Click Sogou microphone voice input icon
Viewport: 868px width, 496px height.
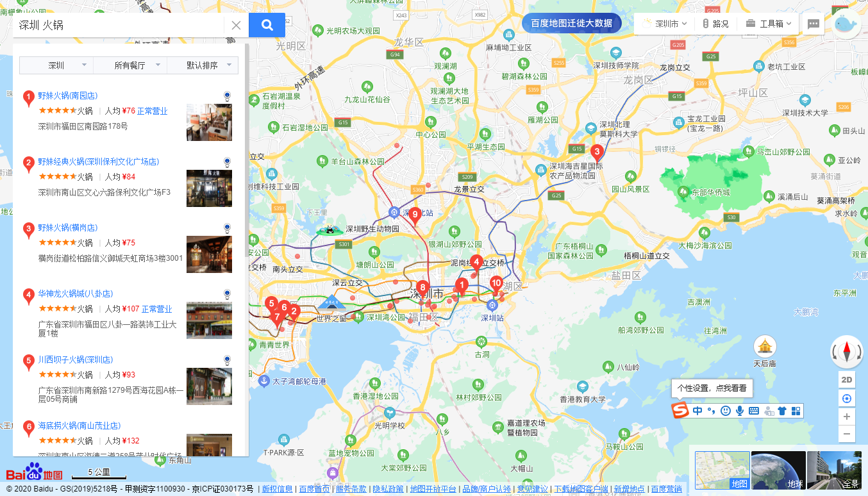click(x=739, y=411)
